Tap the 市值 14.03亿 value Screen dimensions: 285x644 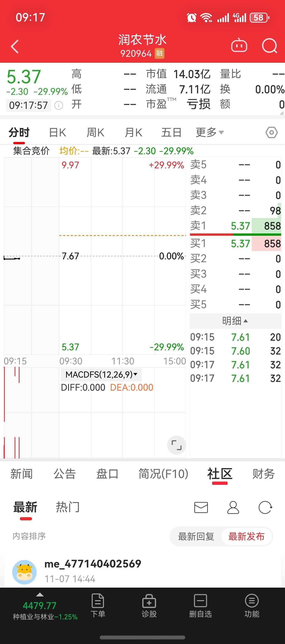(x=192, y=74)
